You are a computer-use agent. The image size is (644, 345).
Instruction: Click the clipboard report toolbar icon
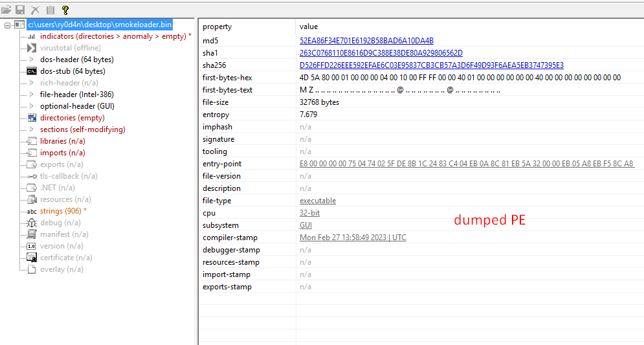50,10
